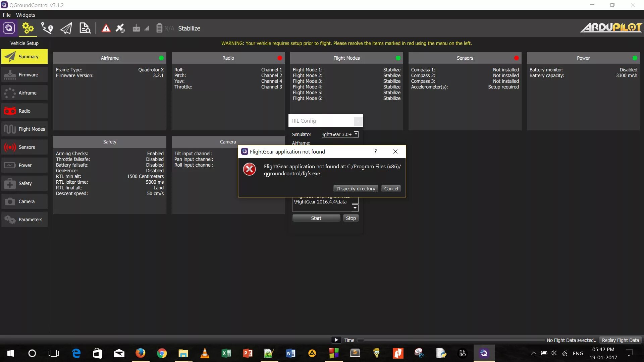
Task: Click Stabilize flight mode selector
Action: (x=189, y=28)
